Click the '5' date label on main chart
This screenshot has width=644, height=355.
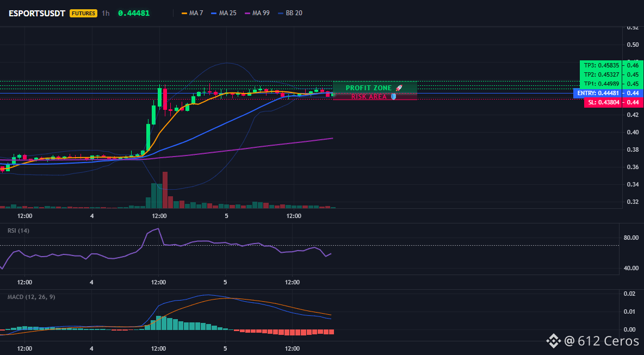[226, 216]
